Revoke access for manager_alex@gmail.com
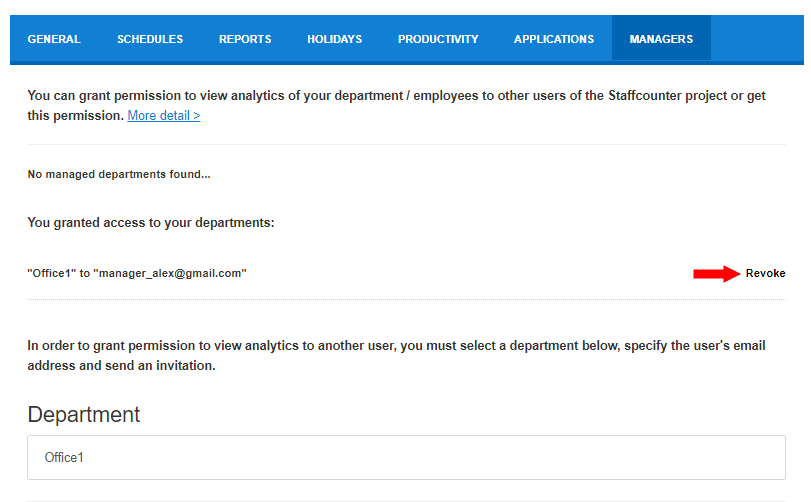Screen dimensions: 811x502 pos(765,273)
